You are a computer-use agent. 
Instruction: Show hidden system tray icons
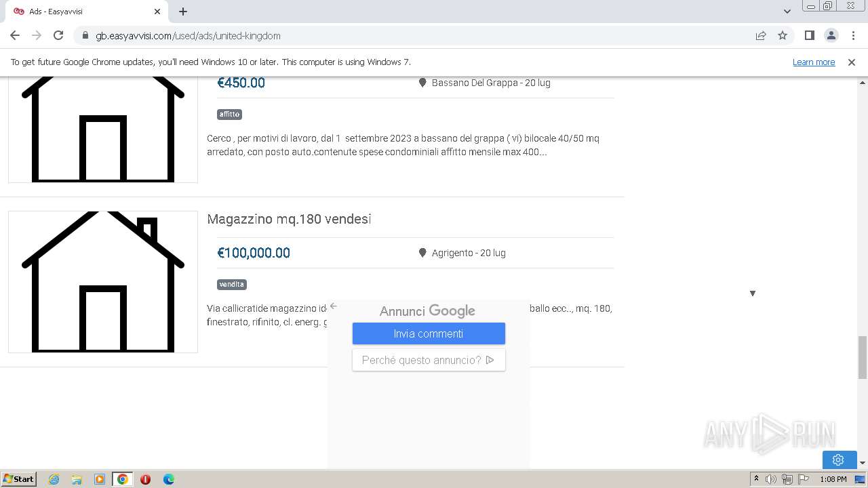click(756, 479)
